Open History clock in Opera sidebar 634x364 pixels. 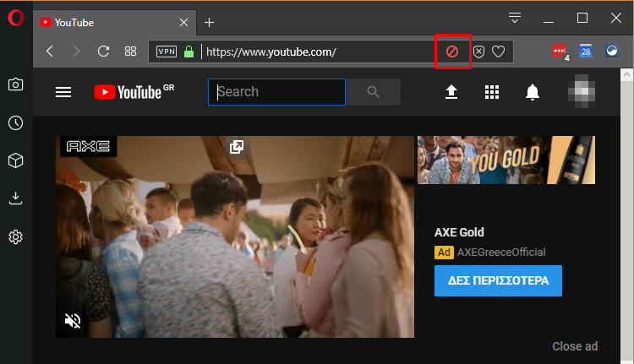16,122
